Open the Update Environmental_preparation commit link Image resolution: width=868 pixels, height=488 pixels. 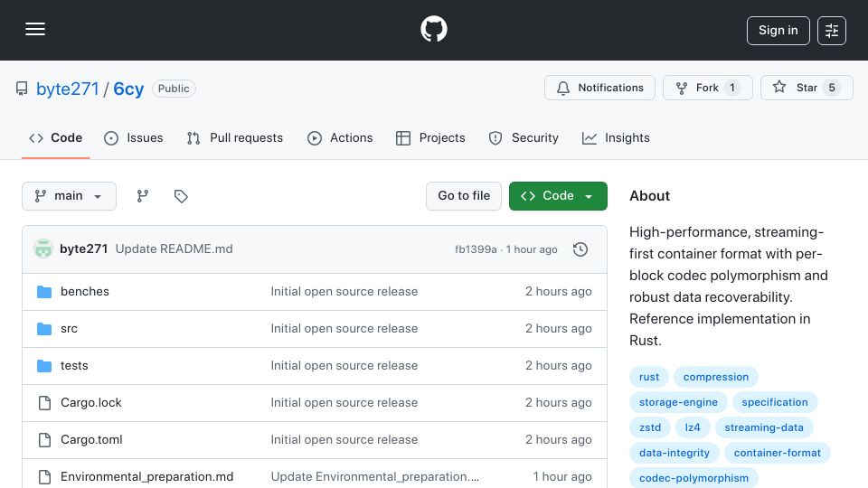[x=375, y=477]
